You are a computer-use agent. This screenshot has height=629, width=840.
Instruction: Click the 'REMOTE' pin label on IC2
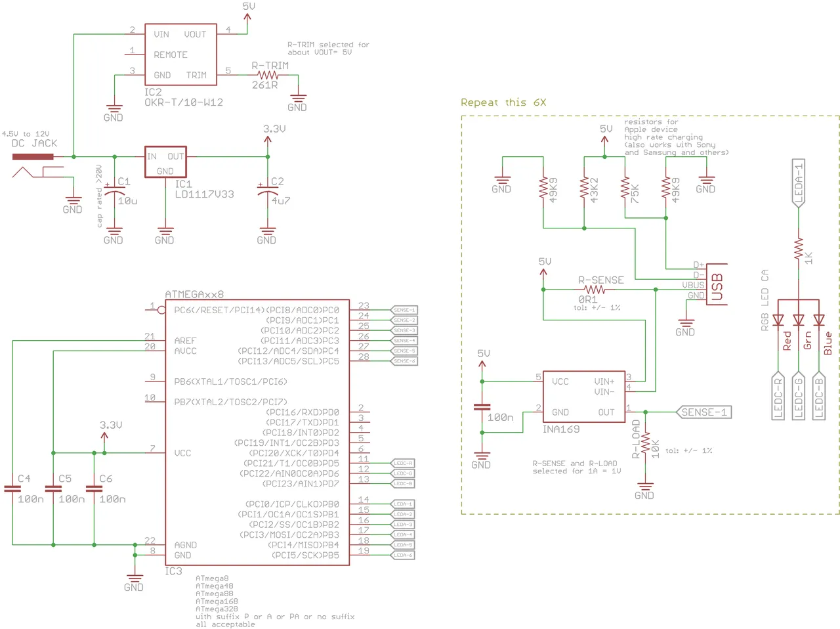(x=171, y=54)
